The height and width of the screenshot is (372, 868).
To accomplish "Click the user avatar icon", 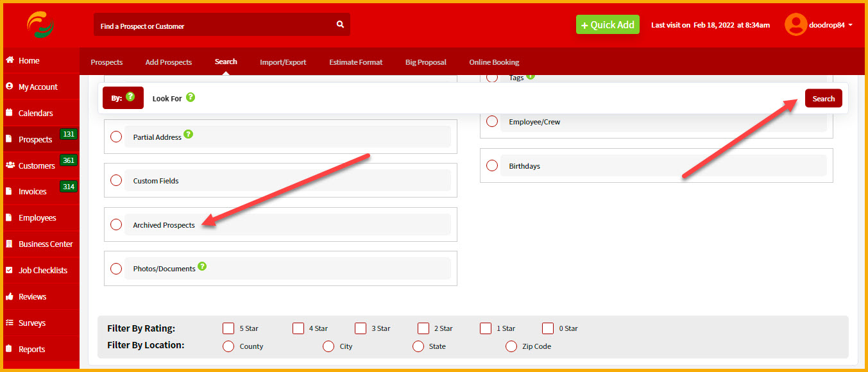I will pos(796,24).
